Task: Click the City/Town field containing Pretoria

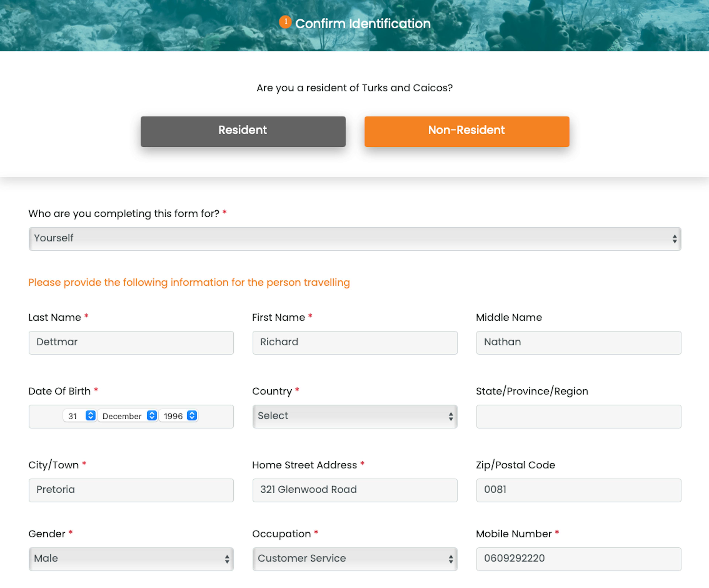Action: (131, 490)
